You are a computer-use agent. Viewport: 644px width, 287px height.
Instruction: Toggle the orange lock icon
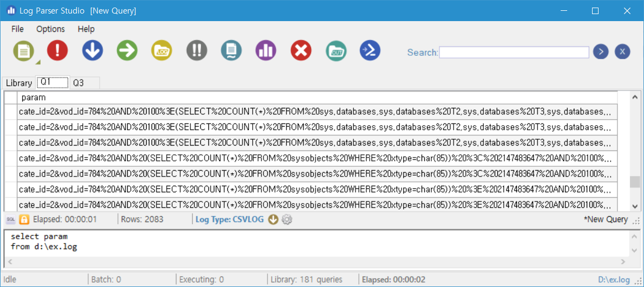point(24,219)
